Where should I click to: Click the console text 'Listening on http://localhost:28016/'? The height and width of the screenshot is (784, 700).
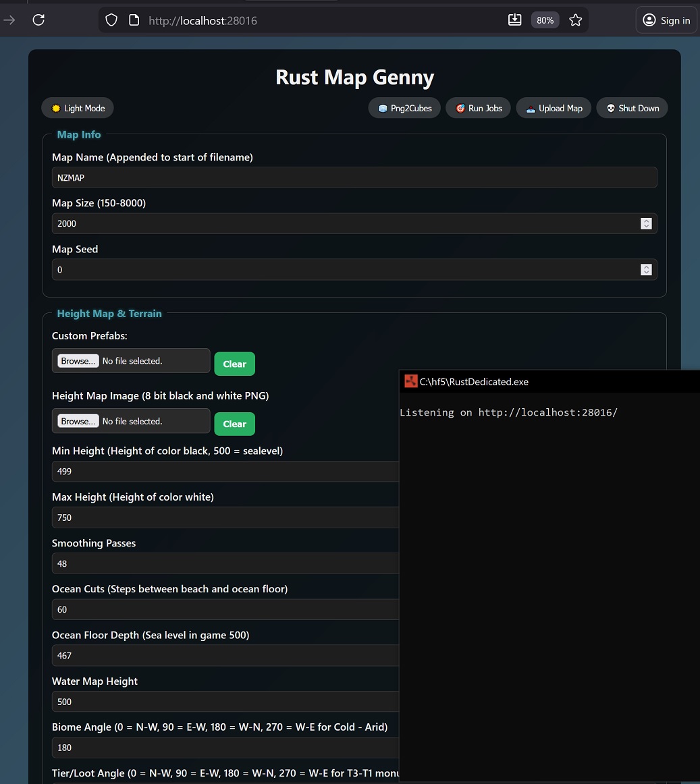coord(508,412)
